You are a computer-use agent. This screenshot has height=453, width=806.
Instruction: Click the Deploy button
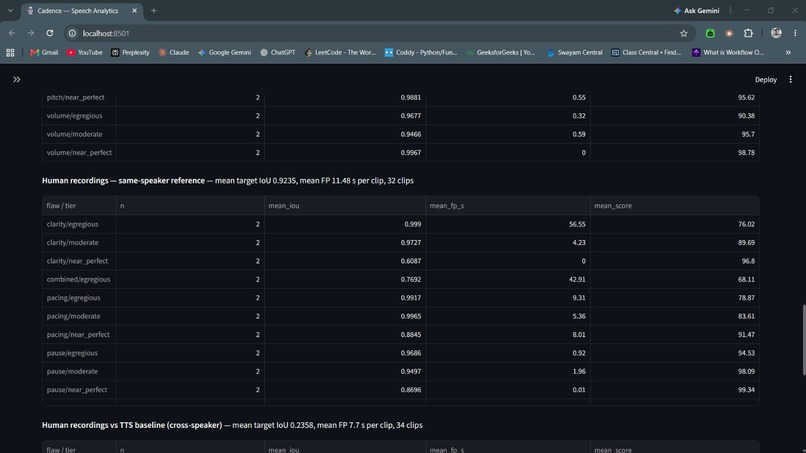pos(765,80)
